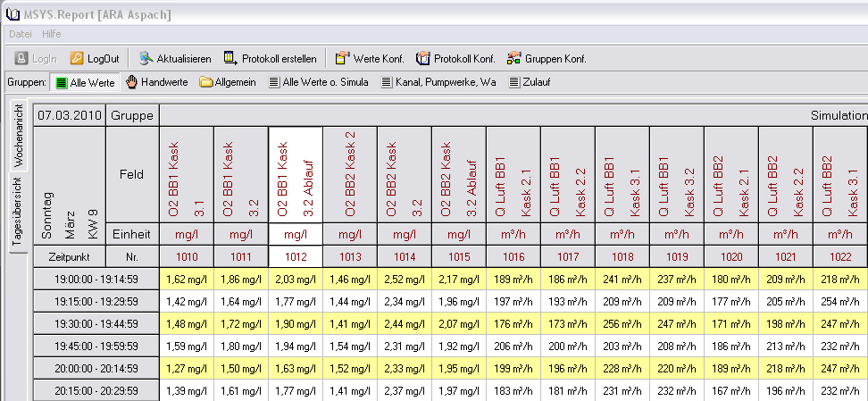The width and height of the screenshot is (868, 401).
Task: Select the Handwerte hand icon group
Action: pyautogui.click(x=132, y=82)
